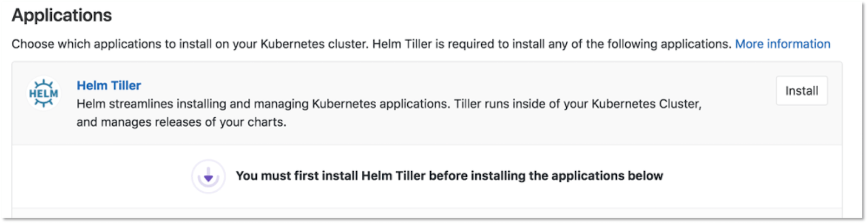Click the Applications heading

[x=62, y=16]
